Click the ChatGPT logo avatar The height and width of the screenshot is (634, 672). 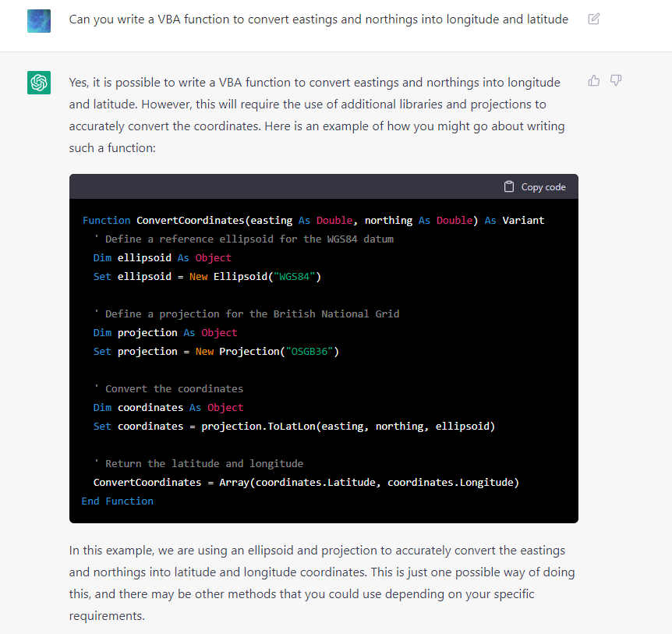[x=39, y=83]
